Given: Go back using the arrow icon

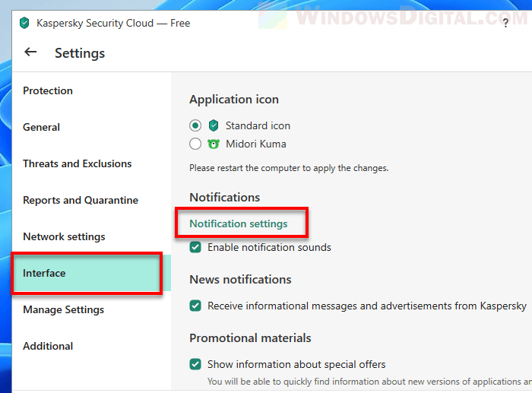Looking at the screenshot, I should (x=30, y=52).
